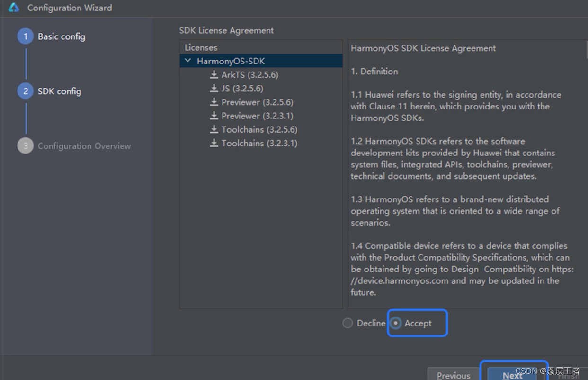588x380 pixels.
Task: Select ArkTS (3.2.5.6) in the licenses tree
Action: point(249,75)
